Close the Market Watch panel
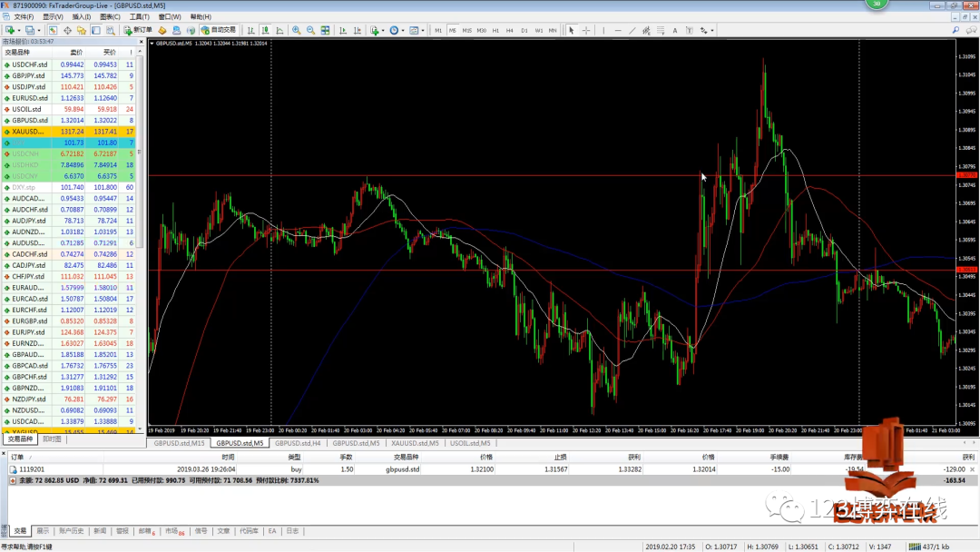The width and height of the screenshot is (980, 552). coord(141,42)
